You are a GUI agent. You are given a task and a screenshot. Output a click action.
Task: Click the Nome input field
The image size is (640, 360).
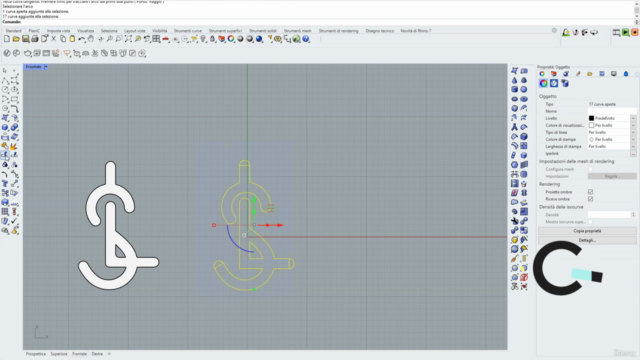tap(612, 111)
